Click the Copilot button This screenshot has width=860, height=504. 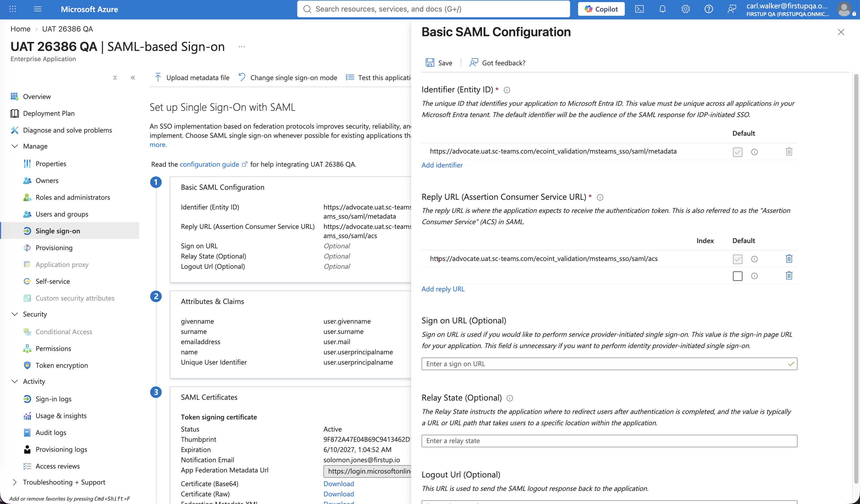pos(601,9)
